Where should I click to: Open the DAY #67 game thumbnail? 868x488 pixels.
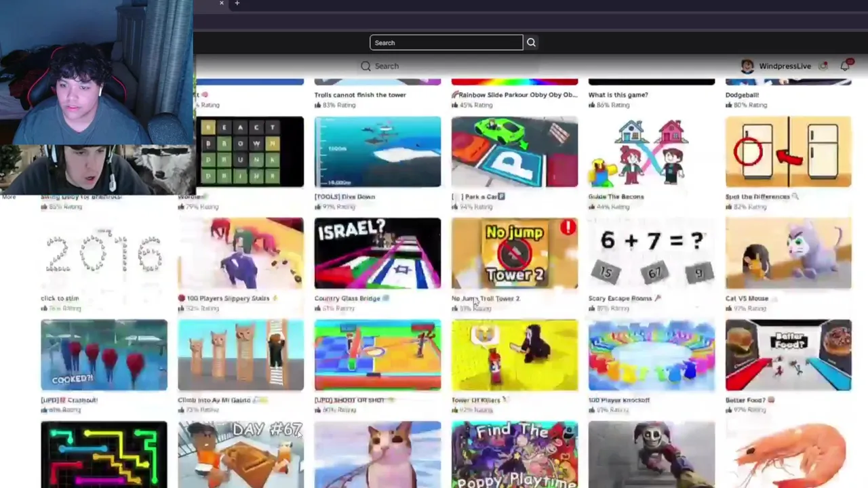[x=241, y=455]
